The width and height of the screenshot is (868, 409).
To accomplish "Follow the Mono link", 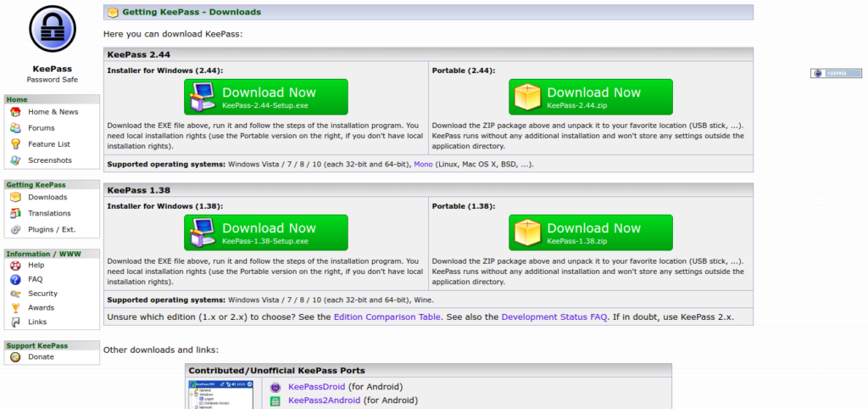I will (x=423, y=165).
